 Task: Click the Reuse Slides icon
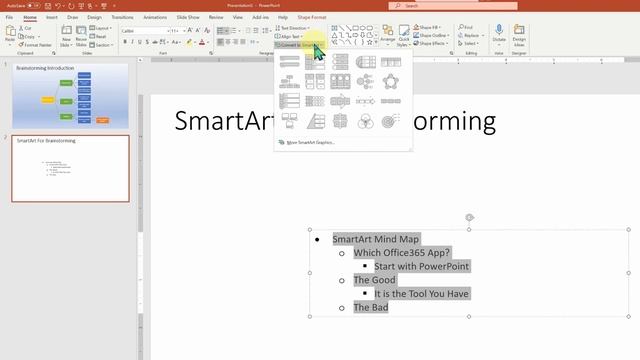[x=81, y=36]
